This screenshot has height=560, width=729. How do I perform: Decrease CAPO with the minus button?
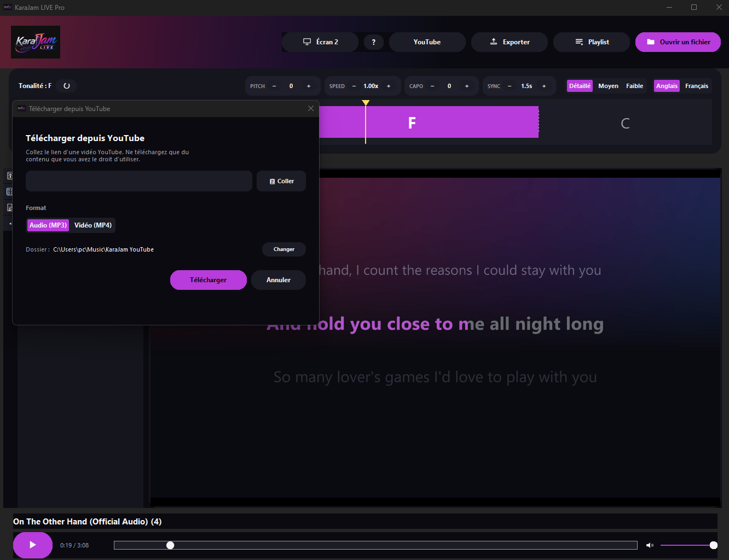(432, 86)
